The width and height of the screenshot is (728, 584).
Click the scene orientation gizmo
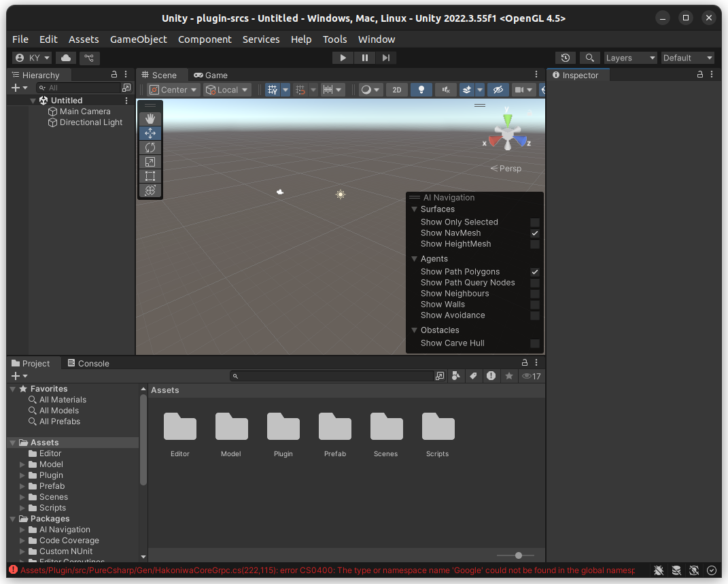pyautogui.click(x=508, y=134)
